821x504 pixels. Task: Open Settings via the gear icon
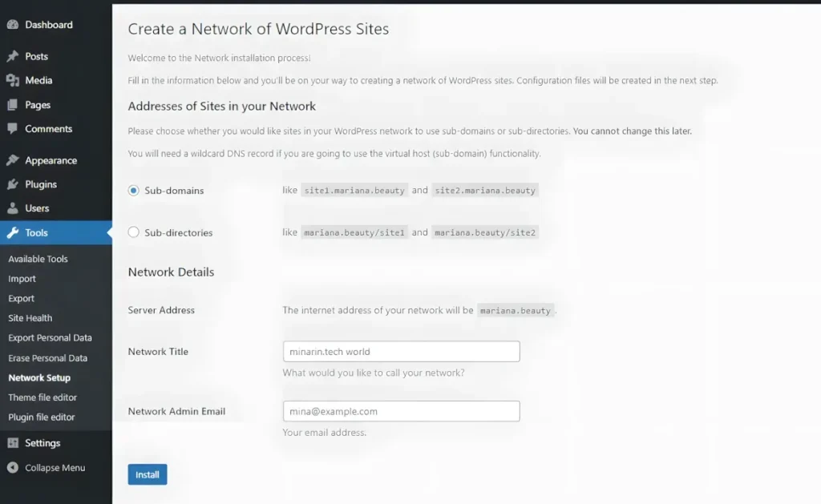click(x=12, y=442)
